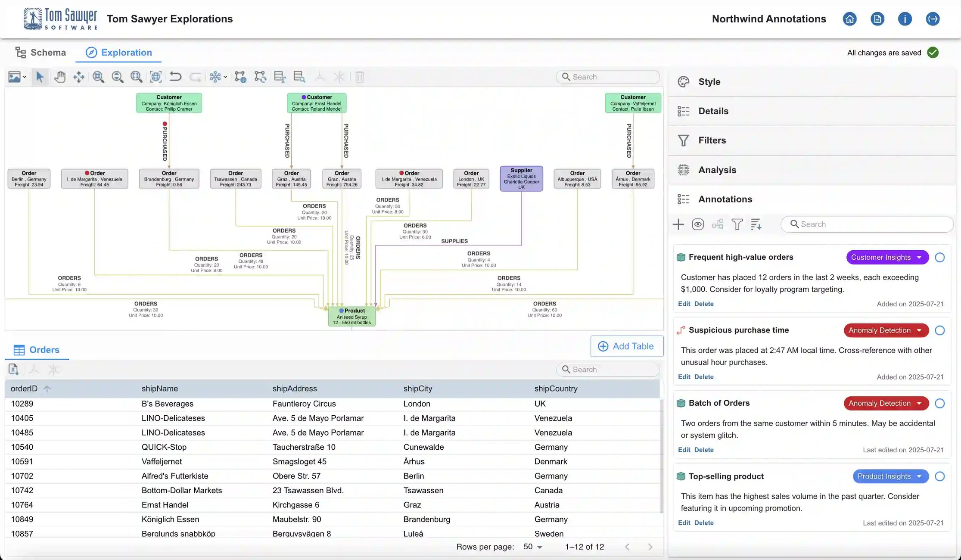Click the Add Table button

click(627, 346)
